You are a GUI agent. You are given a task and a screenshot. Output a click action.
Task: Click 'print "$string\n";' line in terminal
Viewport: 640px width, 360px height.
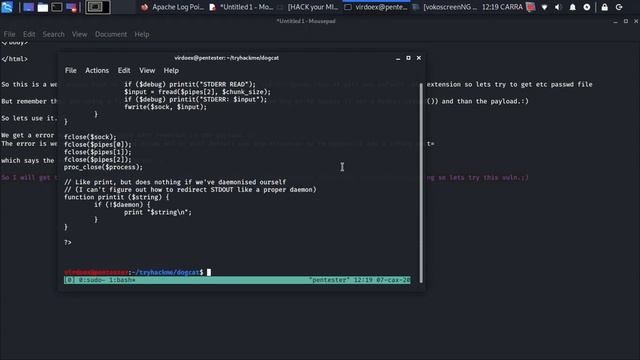point(158,212)
